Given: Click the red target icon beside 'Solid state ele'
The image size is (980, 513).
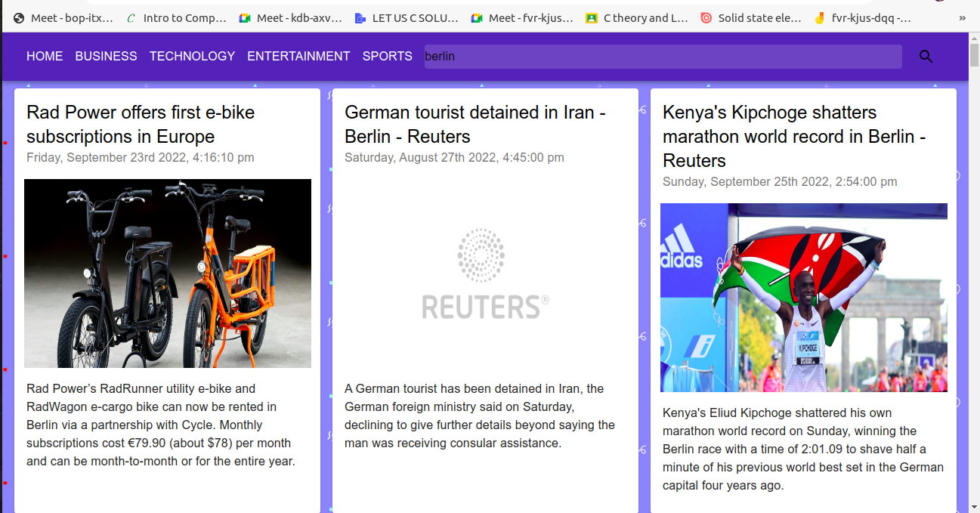Looking at the screenshot, I should click(x=706, y=18).
